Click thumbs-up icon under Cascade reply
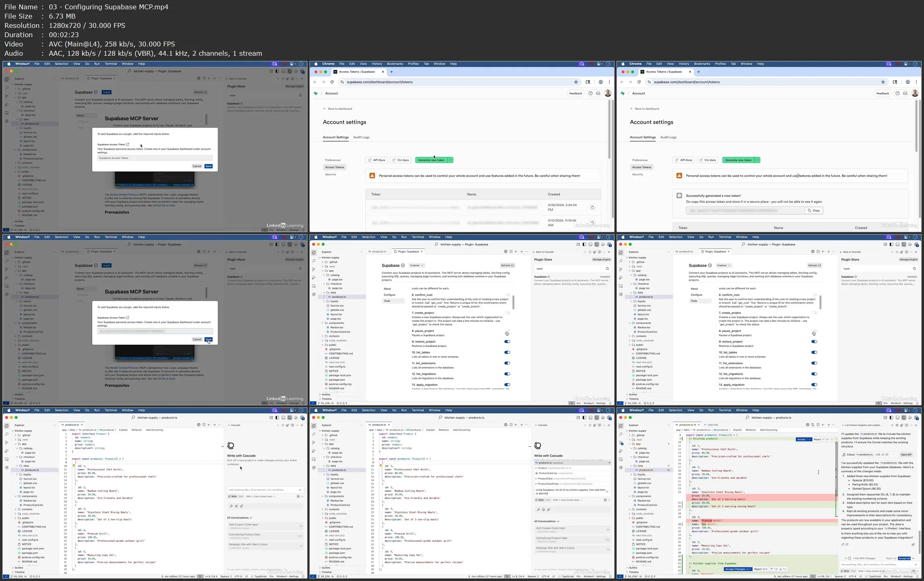Image resolution: width=924 pixels, height=581 pixels. [843, 544]
